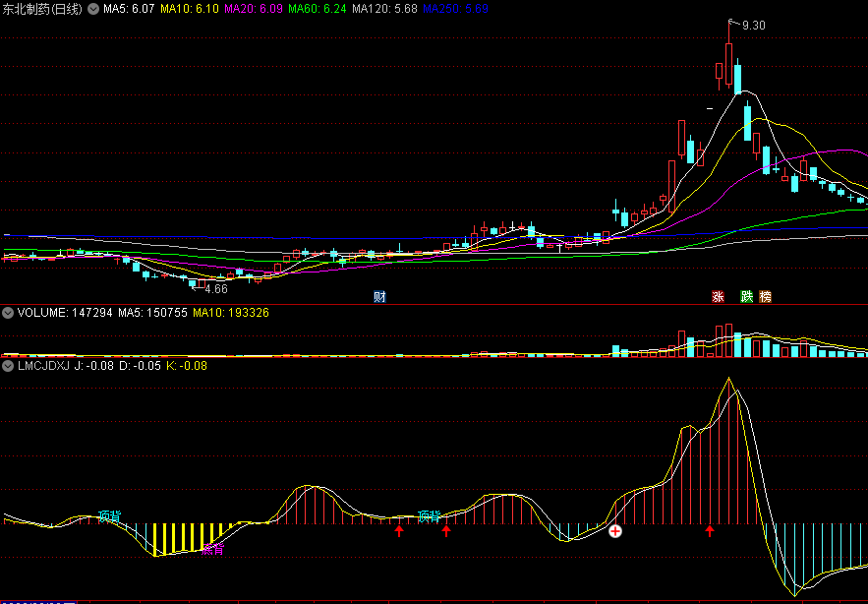The height and width of the screenshot is (604, 868).
Task: Click the red arrow under the indicator peak
Action: tap(710, 531)
